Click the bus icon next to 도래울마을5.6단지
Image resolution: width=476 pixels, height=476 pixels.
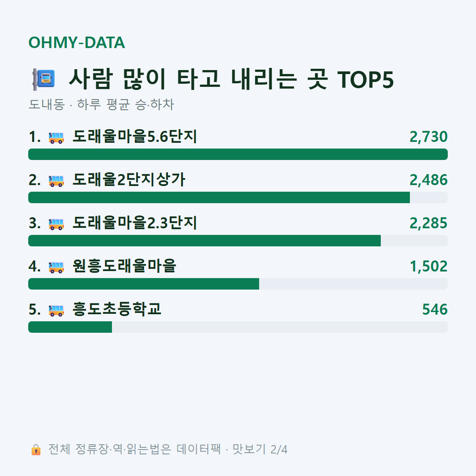click(x=56, y=138)
